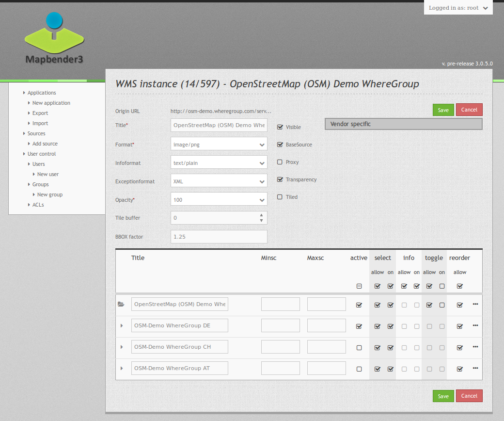Click Maxsc field for OSM-Demo WhereGroup CH

[x=327, y=347]
